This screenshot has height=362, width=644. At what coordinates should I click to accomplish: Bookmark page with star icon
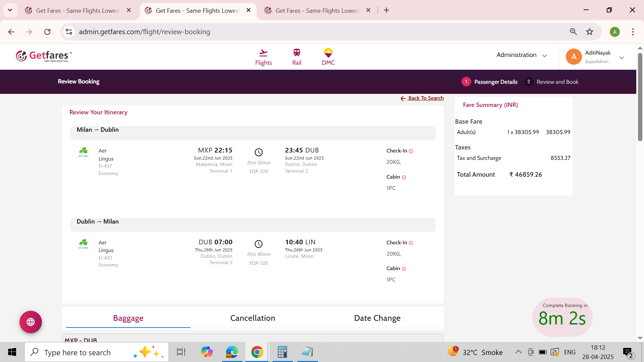[x=589, y=32]
